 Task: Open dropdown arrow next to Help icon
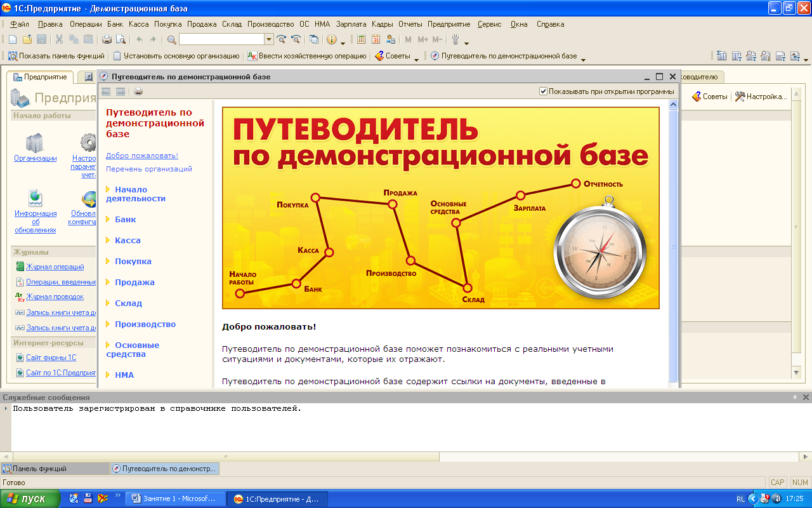point(343,42)
